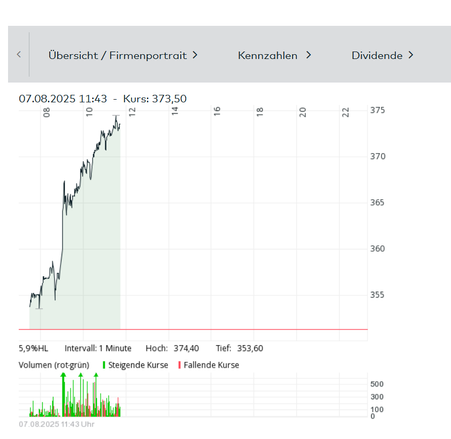The width and height of the screenshot is (451, 439).
Task: Click the grey timestamp 07.08.2025 11:43 Uhr
Action: pos(56,424)
